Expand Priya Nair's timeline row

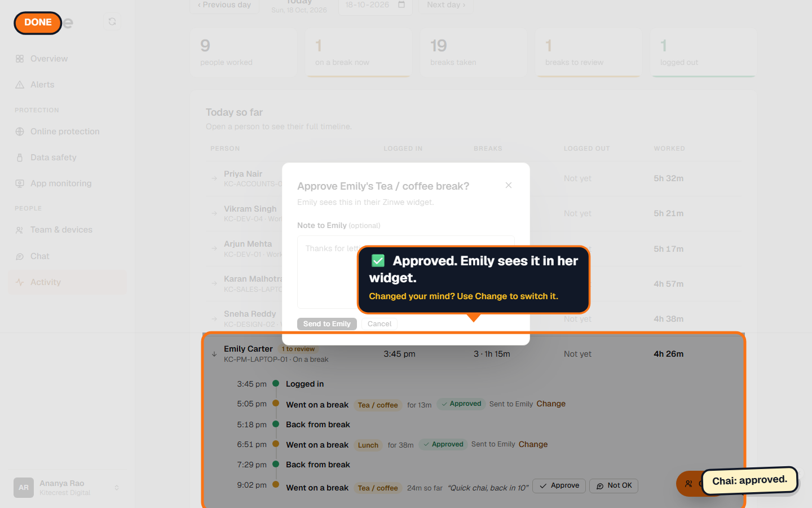coord(214,178)
